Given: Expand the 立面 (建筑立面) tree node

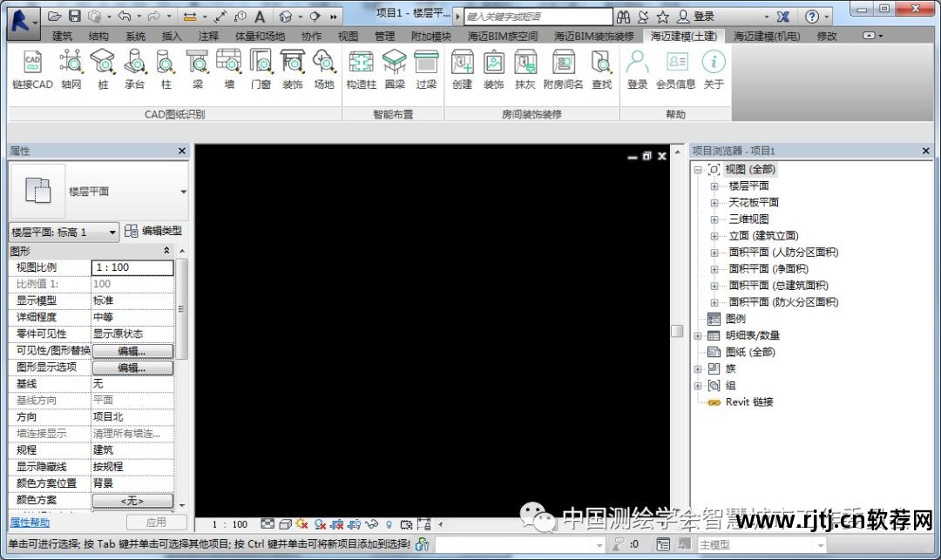Looking at the screenshot, I should pos(714,236).
